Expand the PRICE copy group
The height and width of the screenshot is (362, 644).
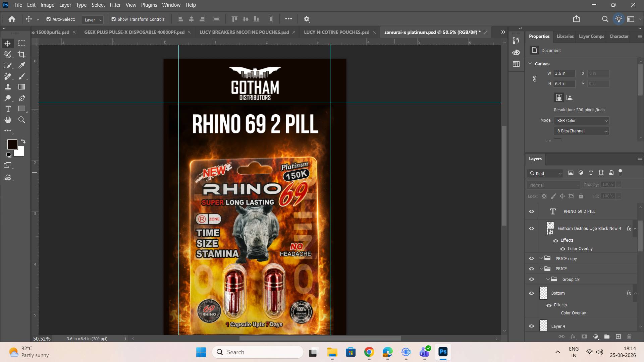(541, 258)
